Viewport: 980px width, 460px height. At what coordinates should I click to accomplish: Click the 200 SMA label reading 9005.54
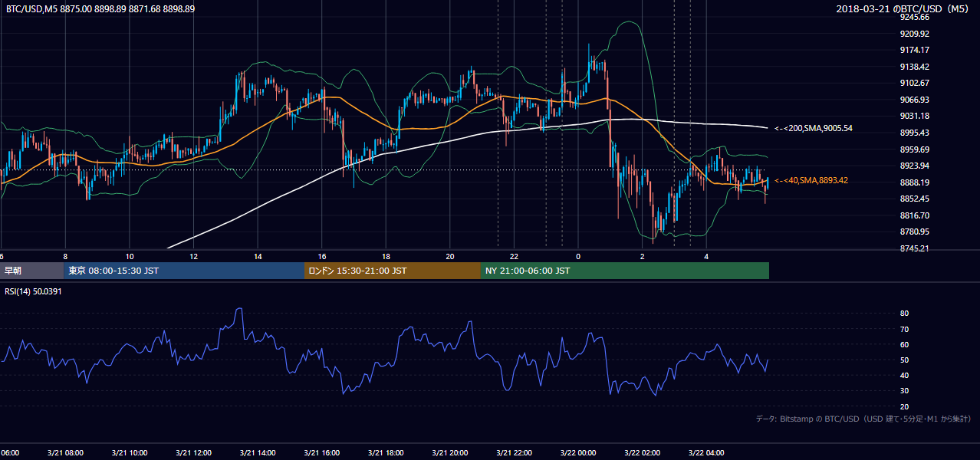click(x=814, y=128)
